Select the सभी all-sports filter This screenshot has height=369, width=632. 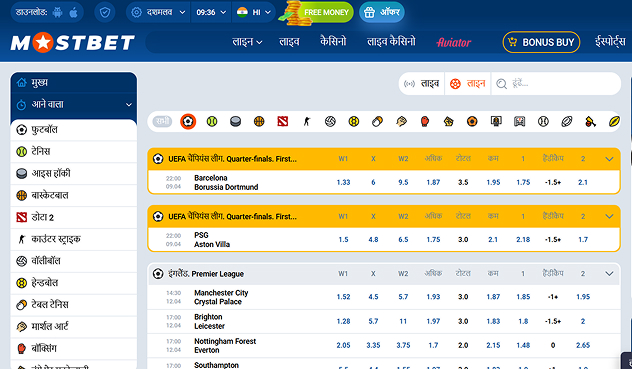[x=162, y=121]
